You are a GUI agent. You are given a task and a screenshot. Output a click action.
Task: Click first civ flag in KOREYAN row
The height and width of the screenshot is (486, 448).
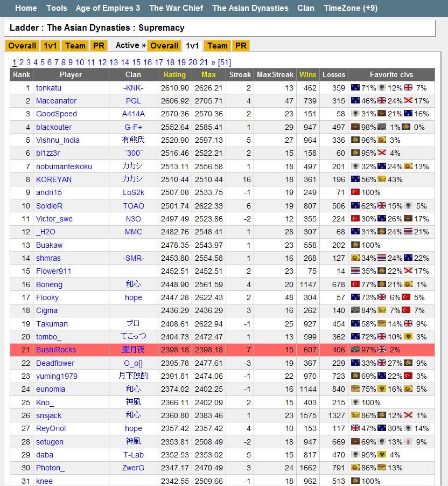355,179
